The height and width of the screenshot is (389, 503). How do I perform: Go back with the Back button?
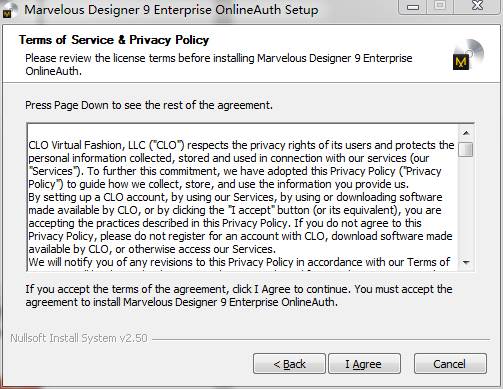tap(289, 364)
